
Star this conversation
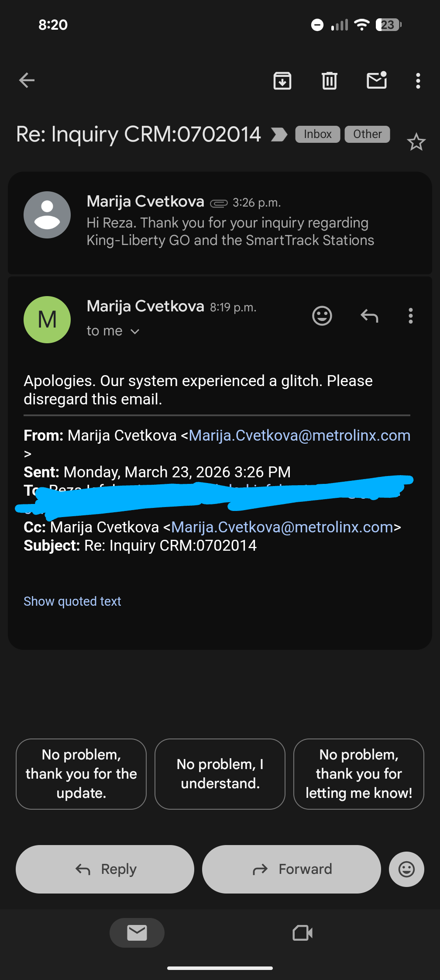click(416, 142)
